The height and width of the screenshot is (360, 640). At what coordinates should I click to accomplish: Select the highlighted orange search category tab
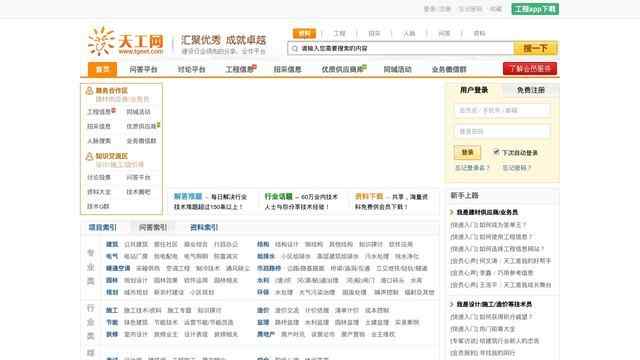pos(304,33)
